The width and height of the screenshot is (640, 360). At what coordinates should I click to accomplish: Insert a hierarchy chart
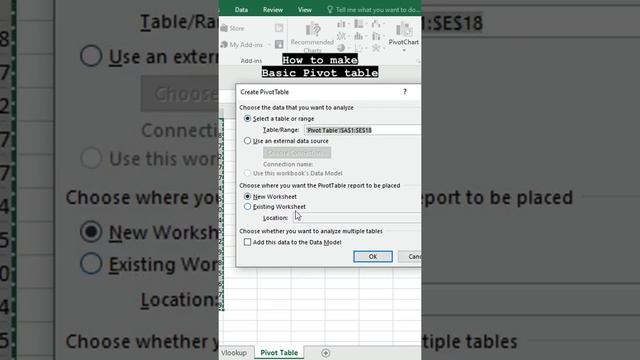359,24
